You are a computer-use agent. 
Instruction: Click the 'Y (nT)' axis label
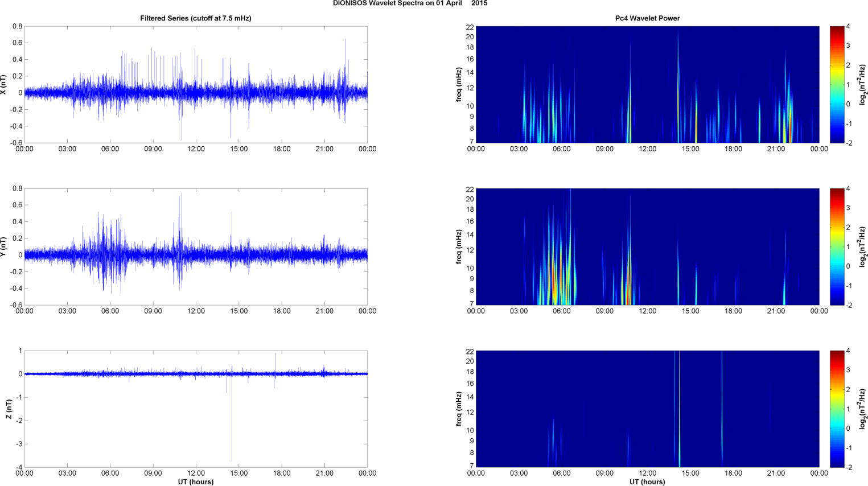[x=3, y=246]
